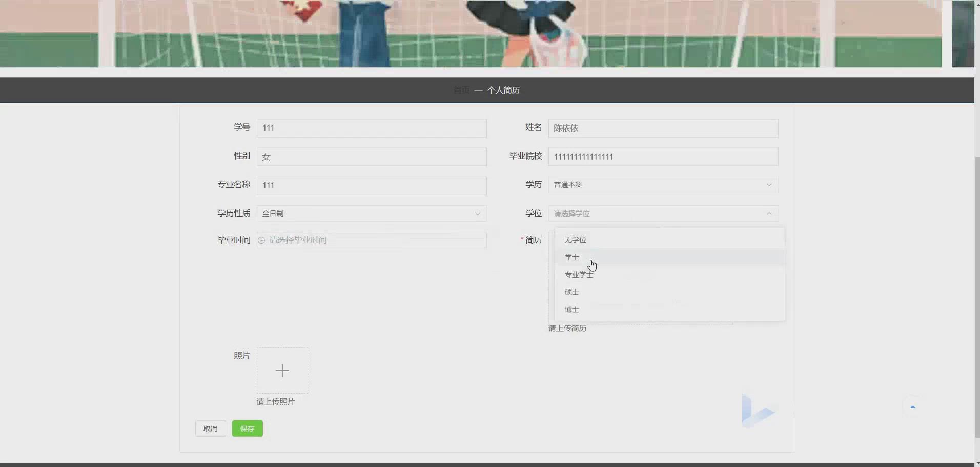Select 博士 from the degree options
The image size is (980, 467).
click(571, 309)
